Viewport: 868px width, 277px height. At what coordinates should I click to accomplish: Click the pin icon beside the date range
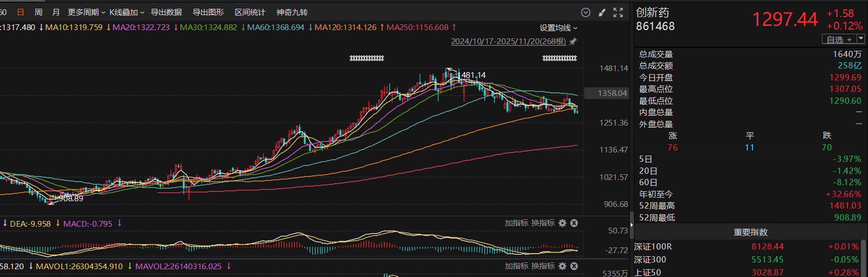point(573,41)
